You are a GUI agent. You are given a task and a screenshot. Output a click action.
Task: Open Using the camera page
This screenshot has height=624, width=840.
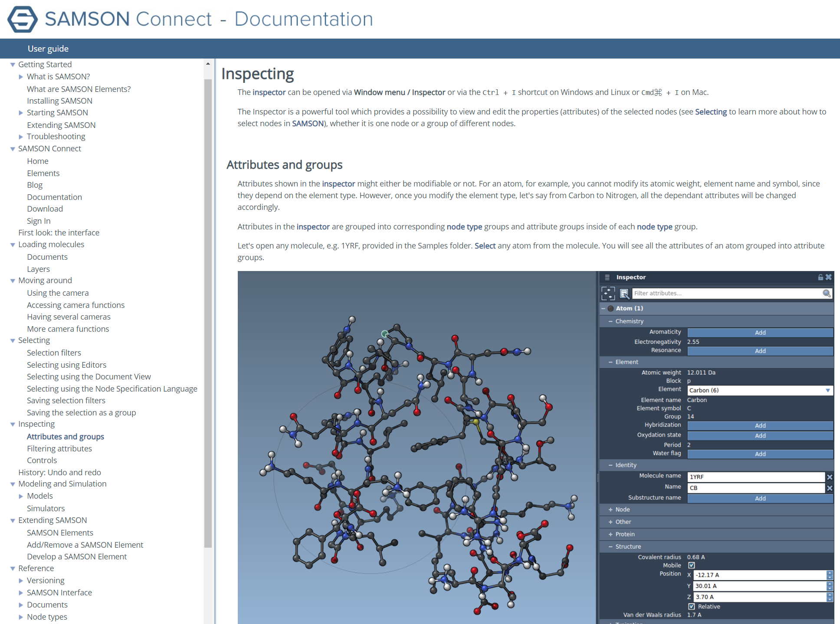pyautogui.click(x=58, y=293)
